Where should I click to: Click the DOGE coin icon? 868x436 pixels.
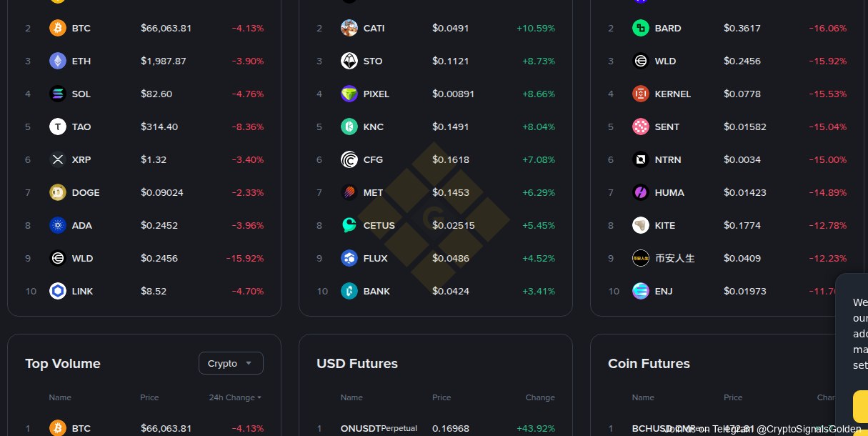(x=58, y=193)
